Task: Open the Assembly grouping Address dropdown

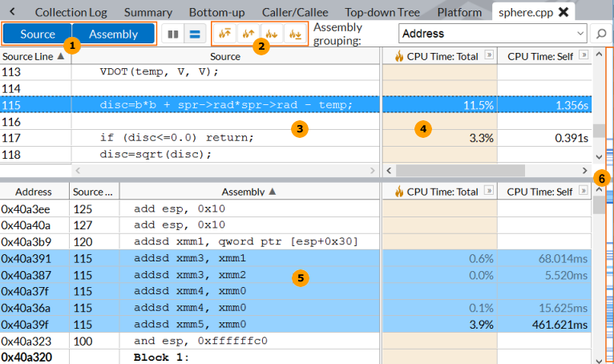Action: (493, 34)
